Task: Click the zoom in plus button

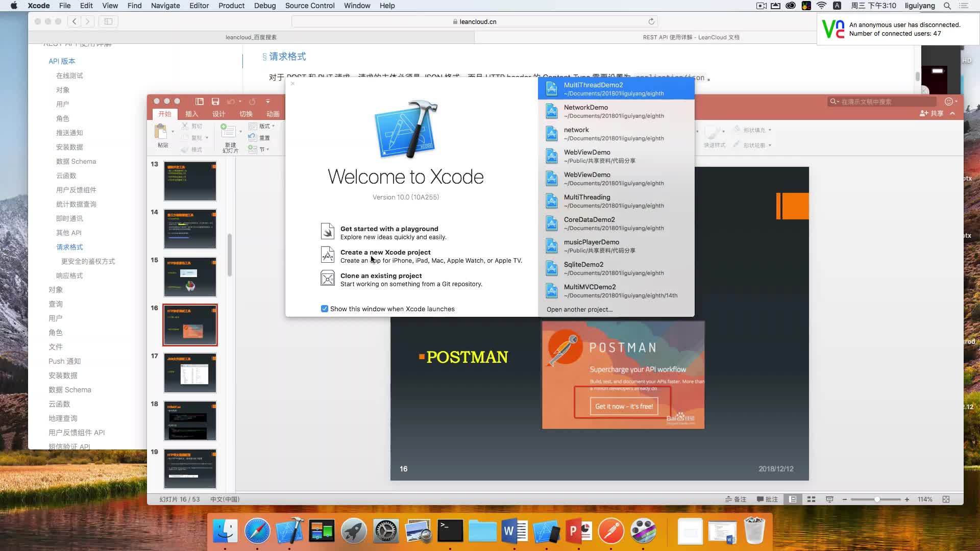Action: tap(907, 499)
